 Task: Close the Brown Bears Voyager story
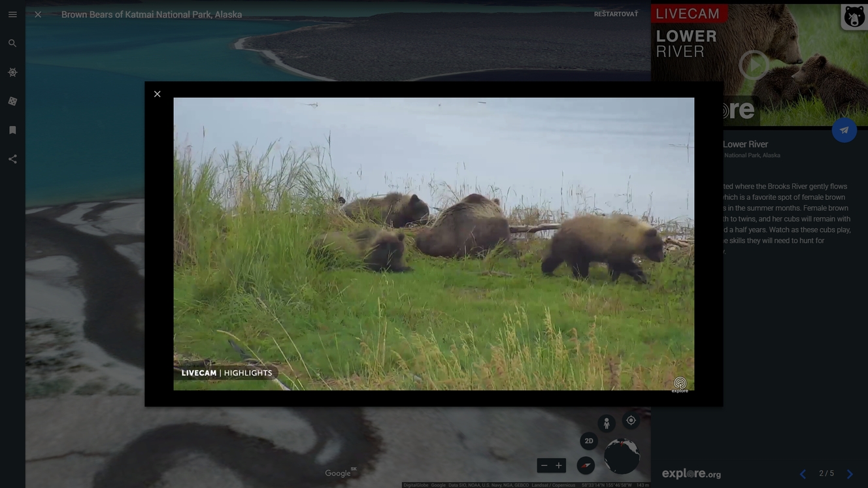point(38,14)
